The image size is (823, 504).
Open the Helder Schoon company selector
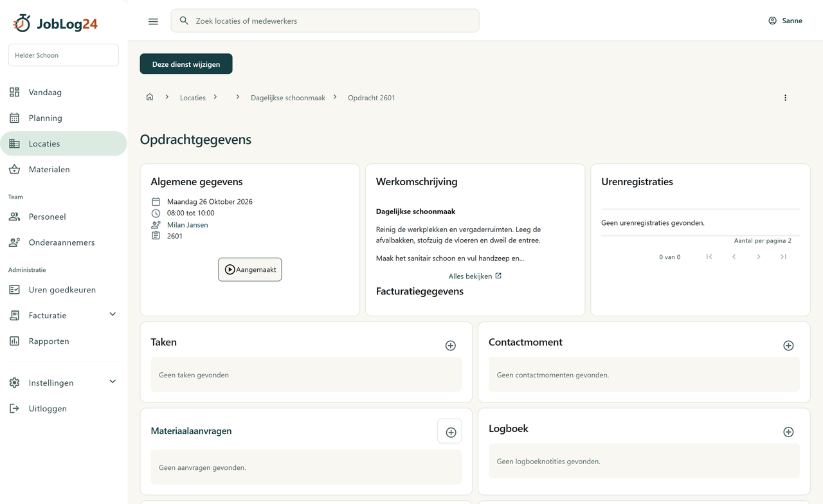tap(64, 55)
